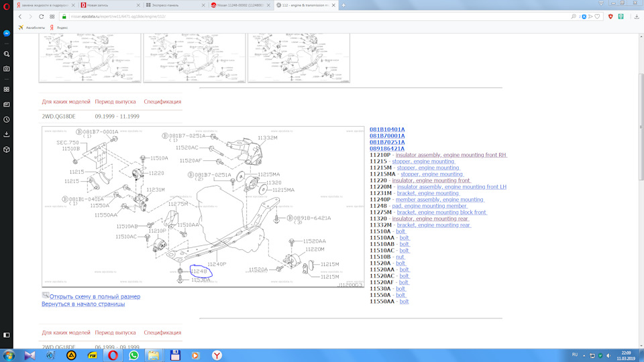This screenshot has height=362, width=644.
Task: Open History from the sidebar clock icon
Action: pos(6,119)
